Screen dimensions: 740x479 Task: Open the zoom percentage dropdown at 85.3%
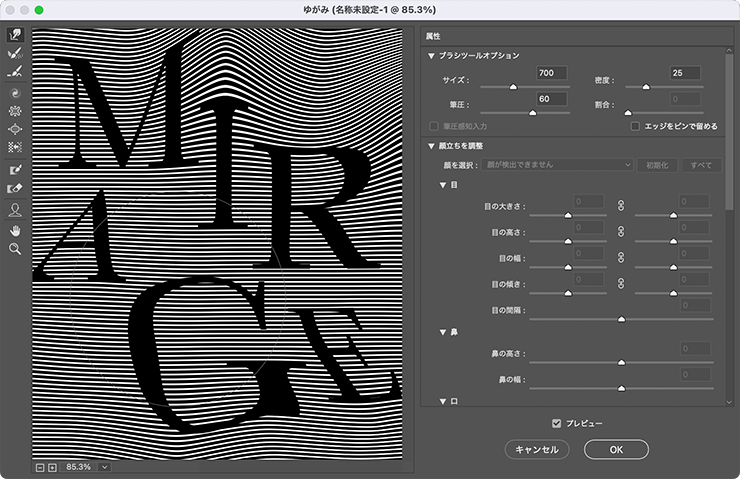104,467
